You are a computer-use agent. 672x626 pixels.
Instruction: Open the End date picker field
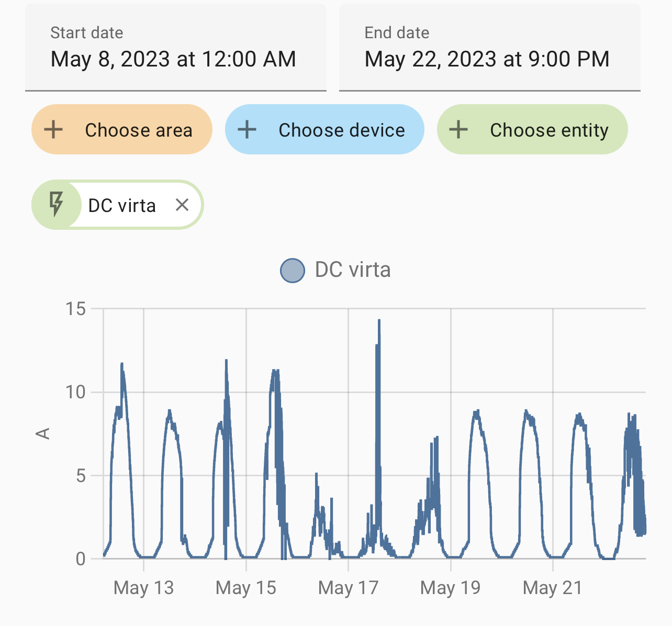(x=490, y=48)
